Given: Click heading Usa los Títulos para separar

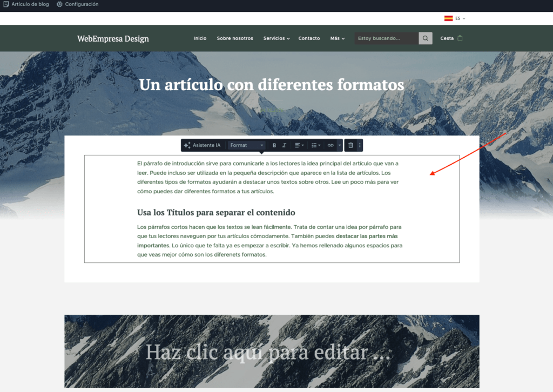Looking at the screenshot, I should pos(216,213).
